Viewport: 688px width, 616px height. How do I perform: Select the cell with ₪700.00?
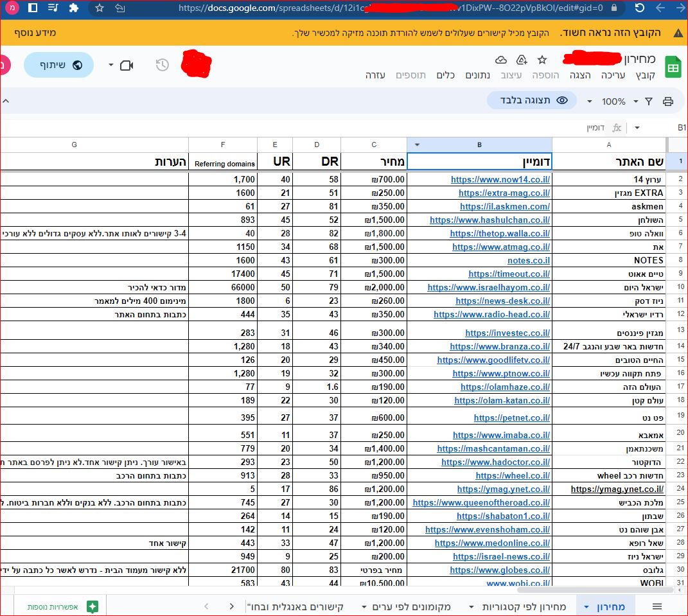click(374, 179)
